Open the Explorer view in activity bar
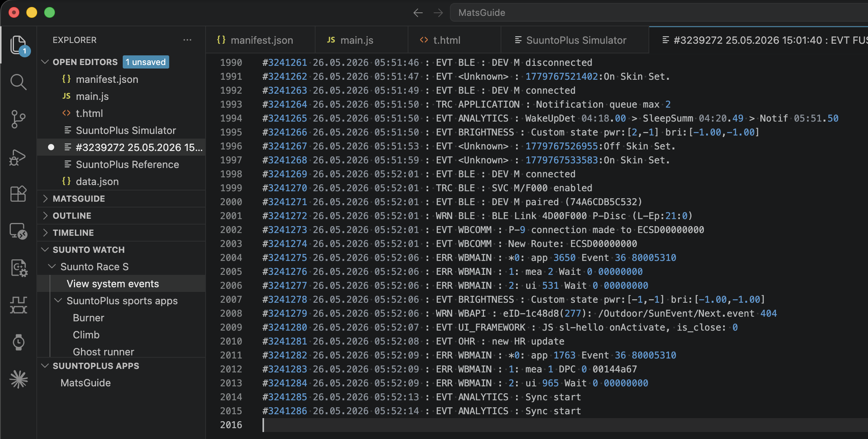Screen dimensions: 868x439 [18, 45]
